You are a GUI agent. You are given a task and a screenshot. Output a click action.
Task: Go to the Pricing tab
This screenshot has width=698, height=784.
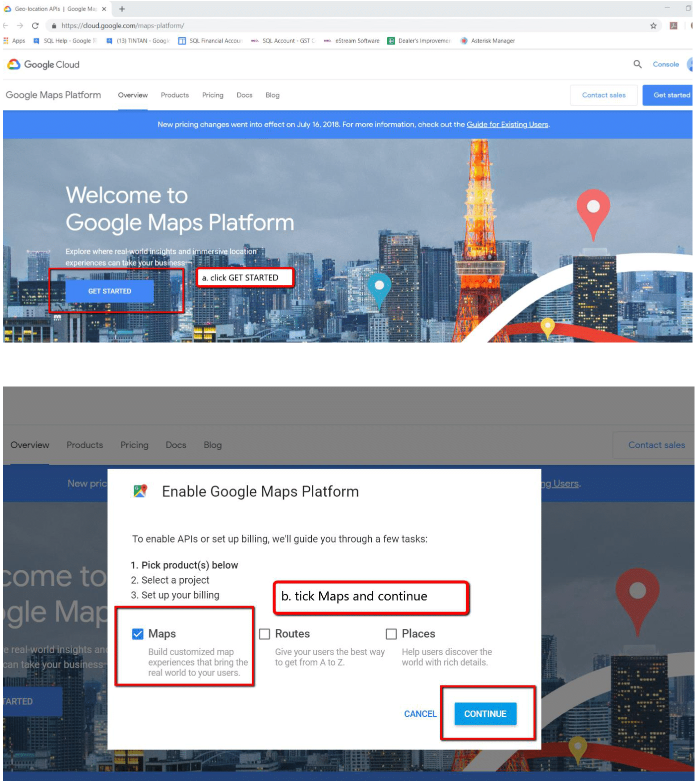(x=213, y=95)
